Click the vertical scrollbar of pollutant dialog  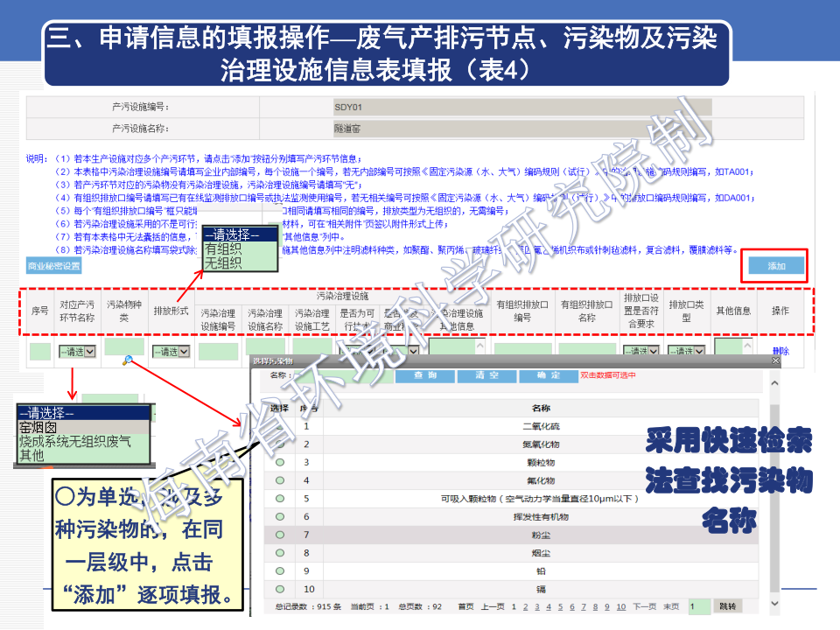774,498
